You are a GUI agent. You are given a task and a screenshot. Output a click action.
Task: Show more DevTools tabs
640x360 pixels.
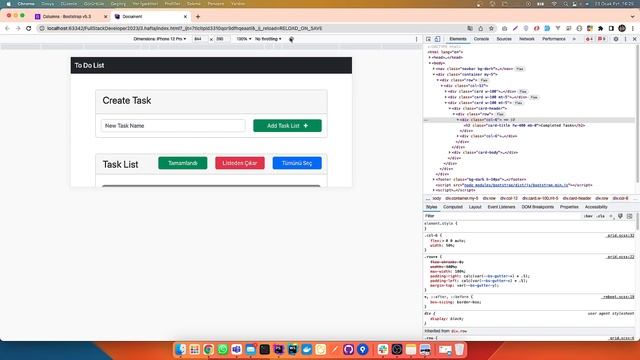click(574, 39)
